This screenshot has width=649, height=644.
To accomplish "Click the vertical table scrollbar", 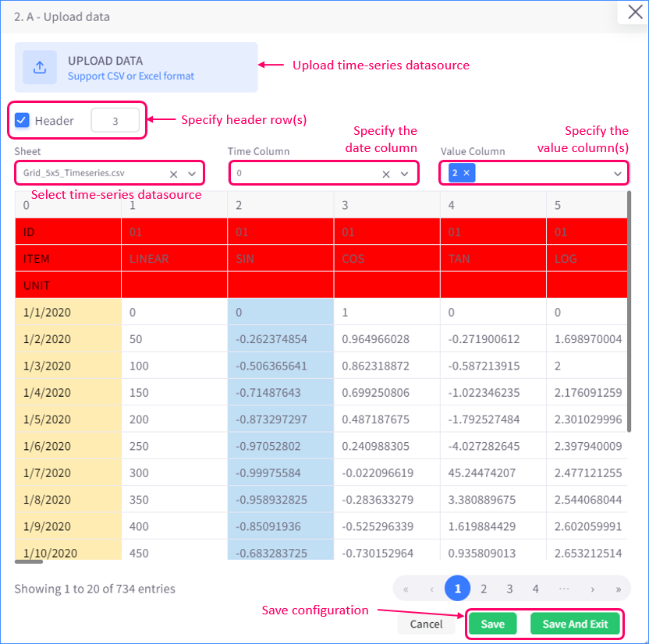I will point(629,312).
